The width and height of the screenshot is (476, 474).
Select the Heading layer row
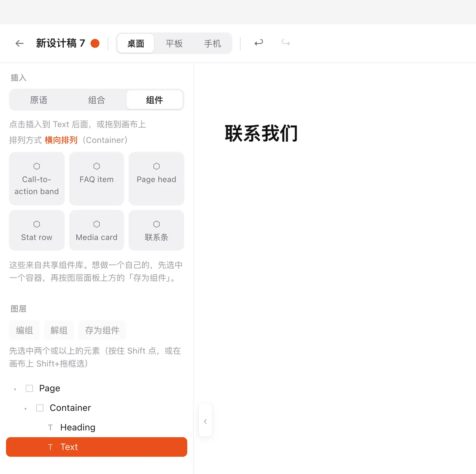[x=96, y=427]
